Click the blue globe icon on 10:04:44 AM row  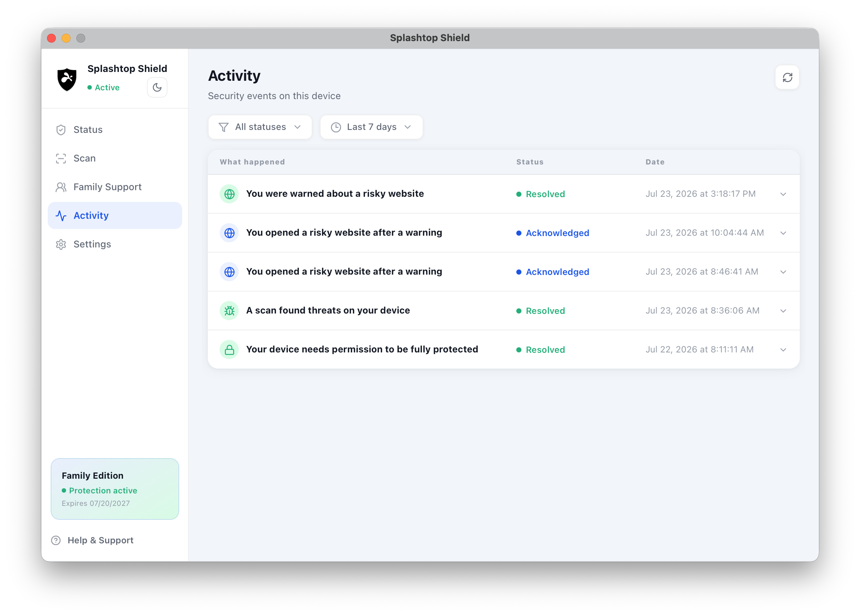point(229,233)
